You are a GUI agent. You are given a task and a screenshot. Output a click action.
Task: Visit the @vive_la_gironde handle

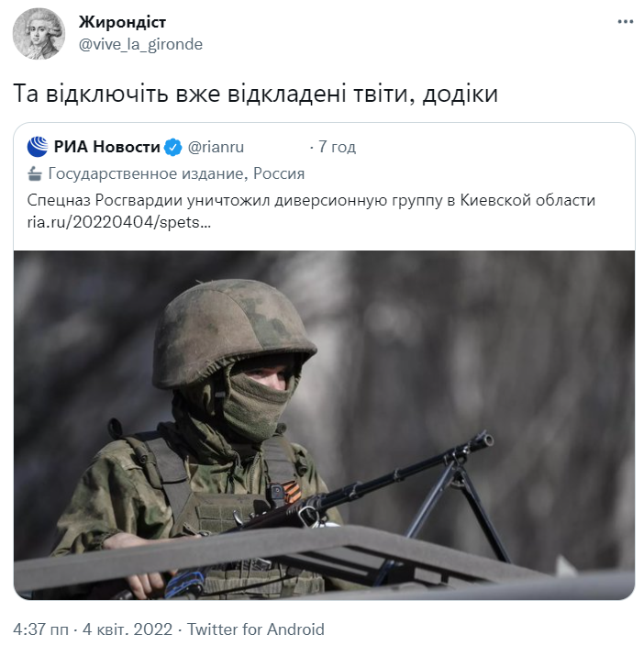pos(140,44)
